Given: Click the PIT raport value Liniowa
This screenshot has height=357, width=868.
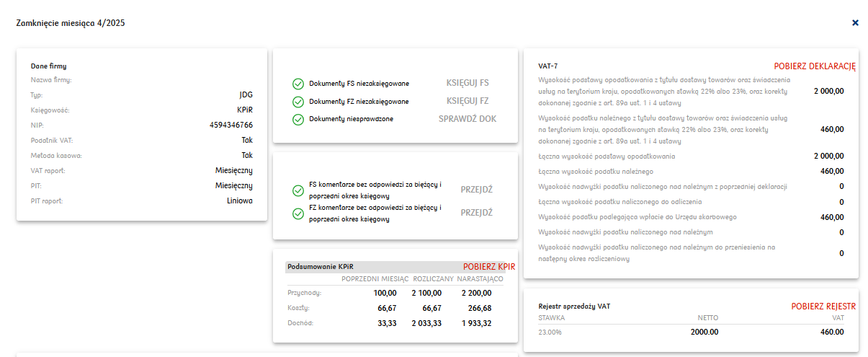Looking at the screenshot, I should click(240, 200).
